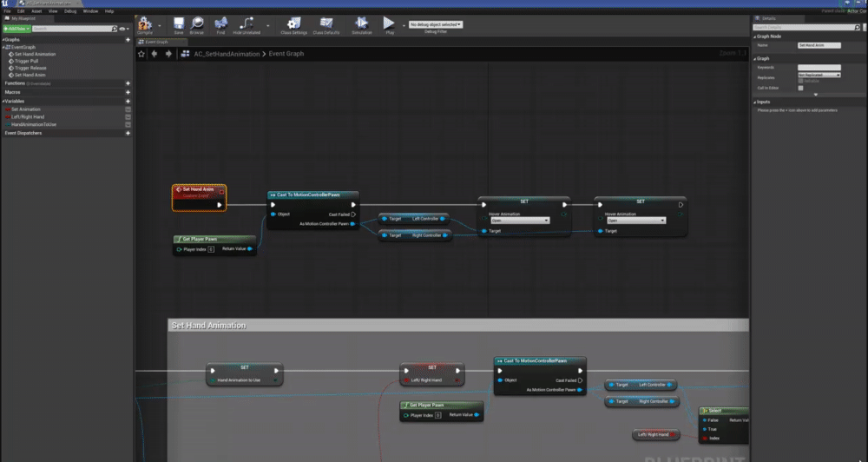This screenshot has height=462, width=868.
Task: Click the graph favorite star icon
Action: coord(141,54)
